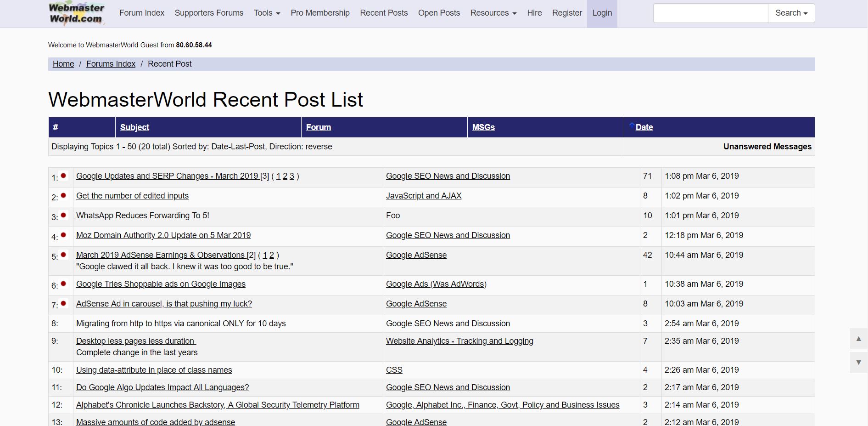Click the IP address 80.60.58.44
This screenshot has width=868, height=426.
194,45
